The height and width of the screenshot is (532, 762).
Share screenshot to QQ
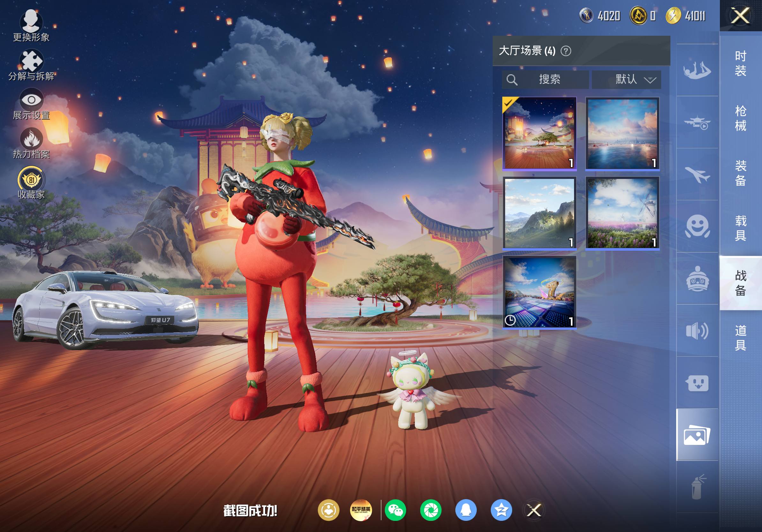(x=466, y=510)
